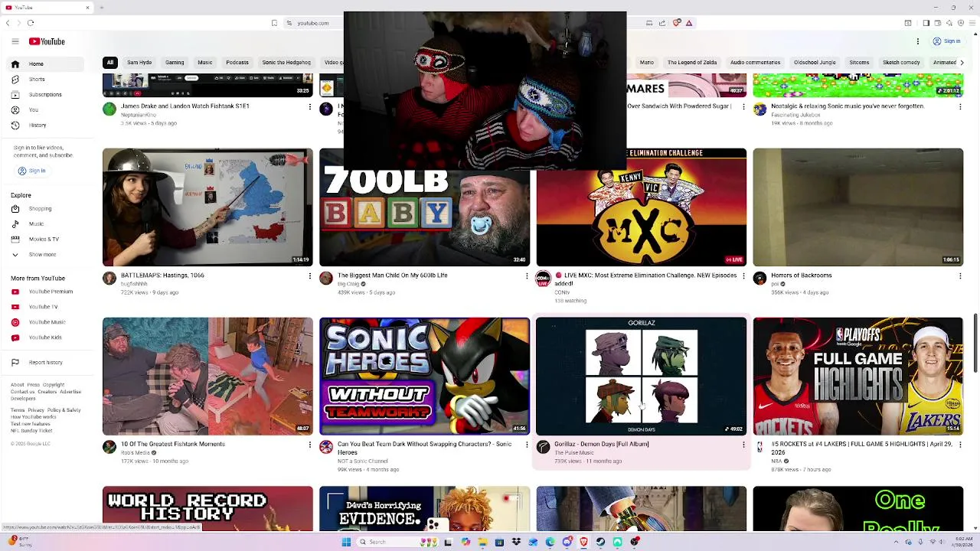This screenshot has width=980, height=551.
Task: Open YouTube settings three-dot menu
Action: [918, 41]
